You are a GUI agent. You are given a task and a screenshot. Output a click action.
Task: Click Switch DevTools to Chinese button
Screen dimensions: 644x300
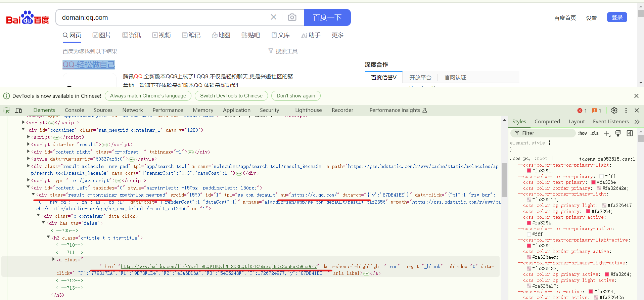231,96
